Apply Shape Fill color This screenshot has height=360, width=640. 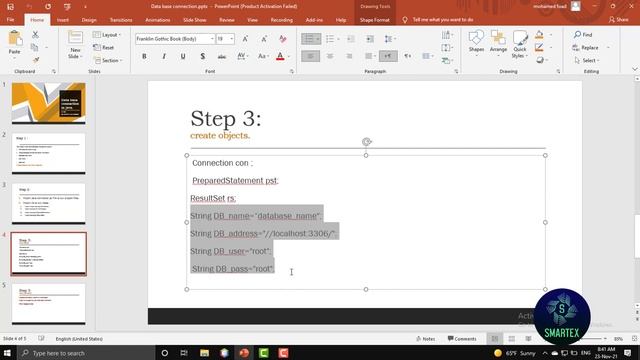pyautogui.click(x=539, y=35)
